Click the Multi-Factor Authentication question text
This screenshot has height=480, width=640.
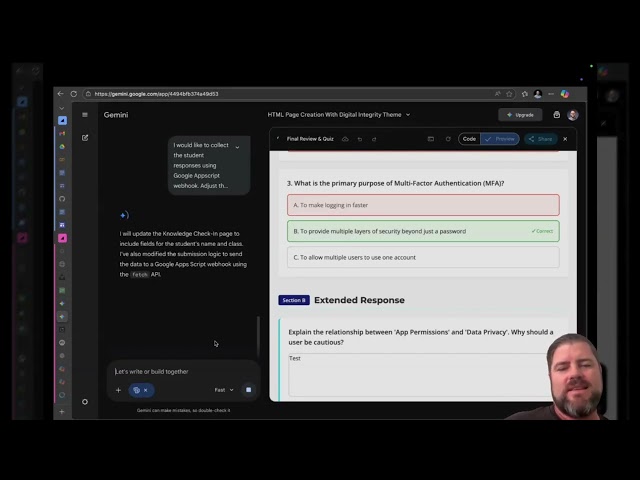(396, 183)
